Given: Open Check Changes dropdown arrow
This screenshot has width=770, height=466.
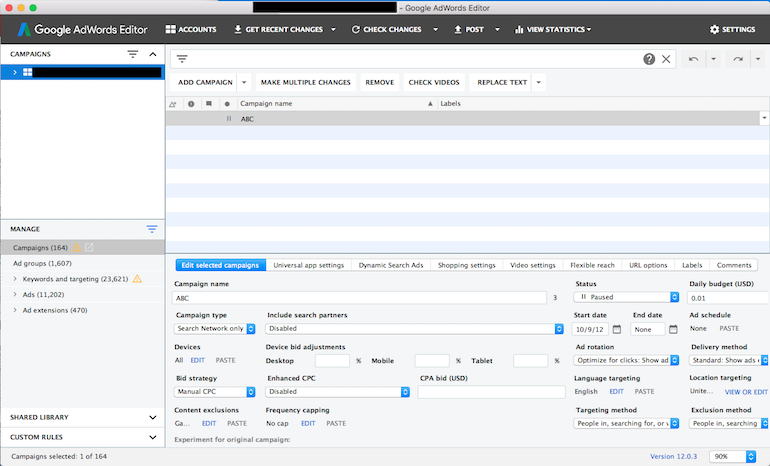Looking at the screenshot, I should (435, 29).
